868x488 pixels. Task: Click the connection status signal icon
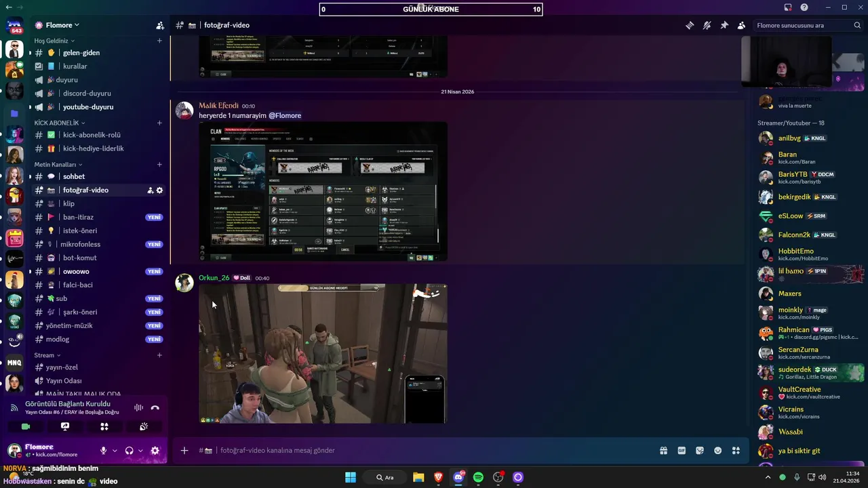point(14,407)
